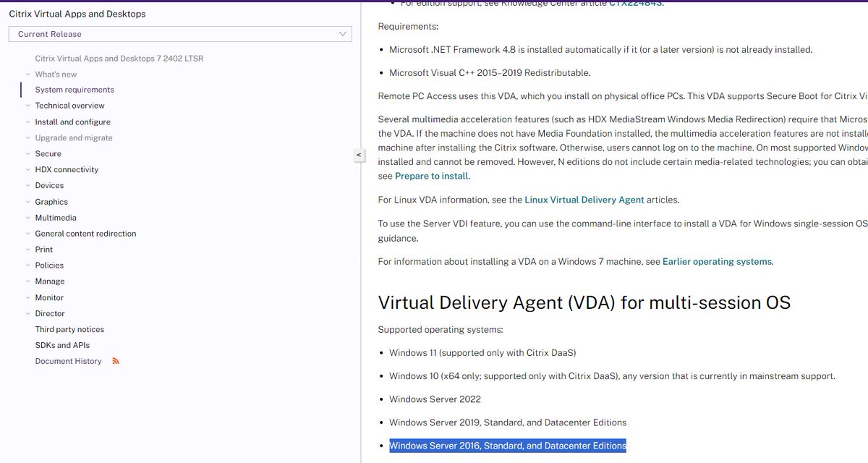The width and height of the screenshot is (868, 463).
Task: Collapse the sidebar with the arrow button
Action: tap(358, 155)
